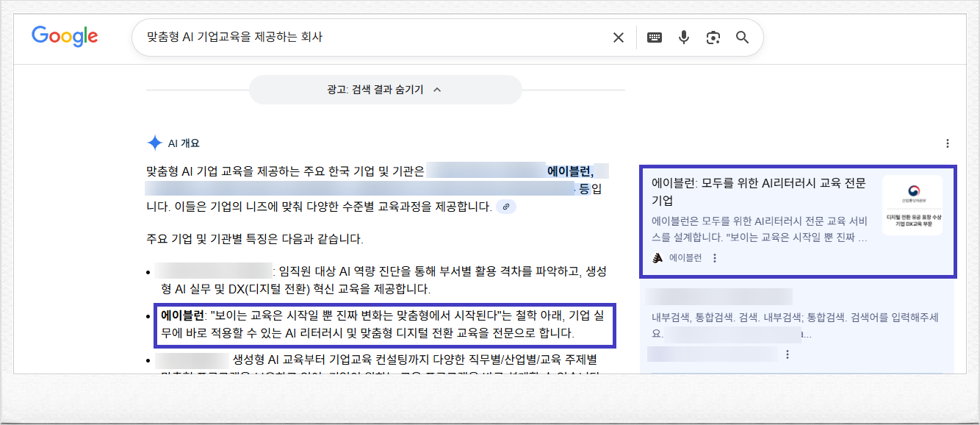
Task: Start voice search with microphone icon
Action: 684,37
